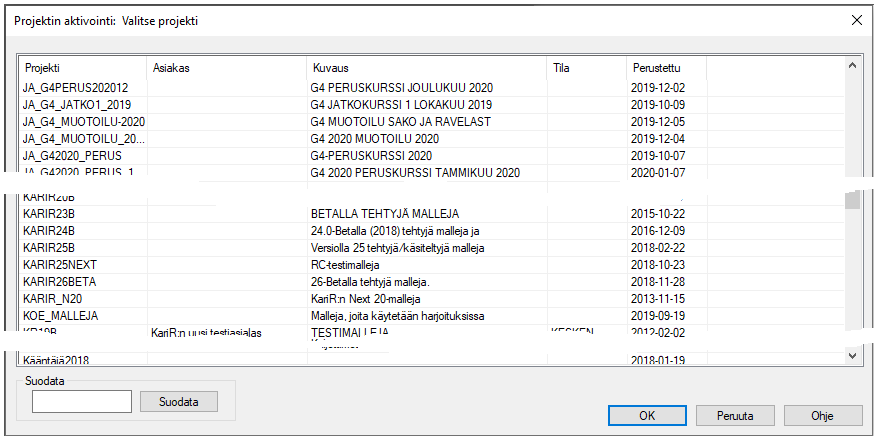
Task: Close the Projektin aktivointi dialog
Action: tap(856, 20)
